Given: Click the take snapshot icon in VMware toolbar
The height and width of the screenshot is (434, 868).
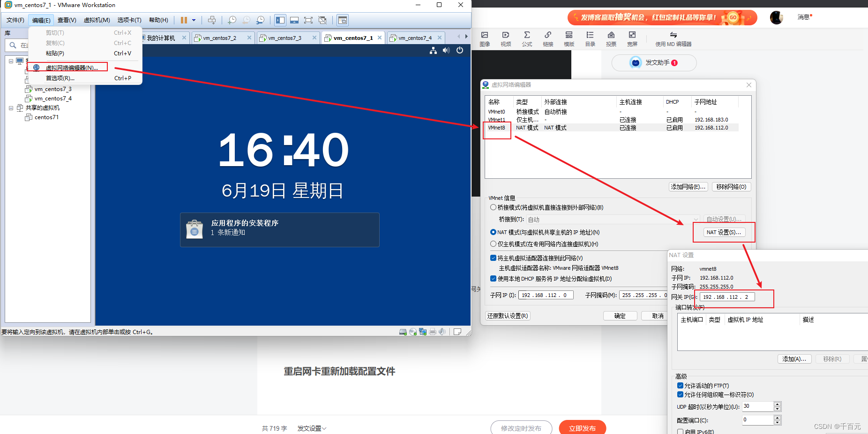Looking at the screenshot, I should coord(232,20).
